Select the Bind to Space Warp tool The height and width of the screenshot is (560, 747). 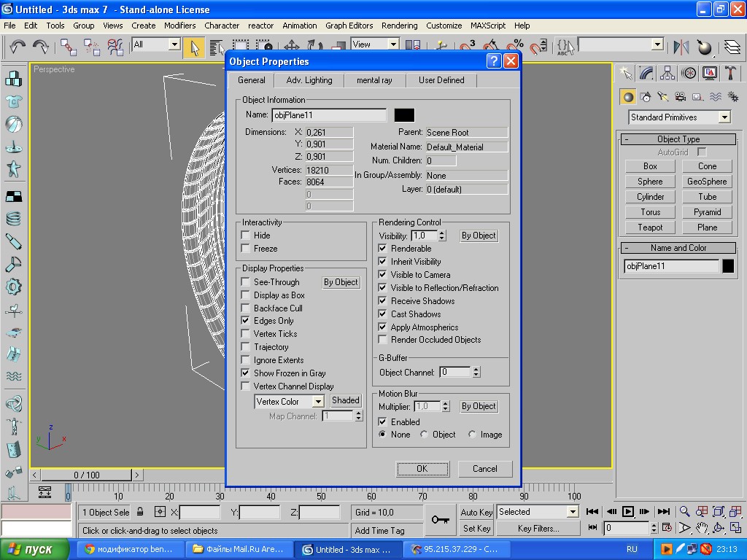point(115,47)
